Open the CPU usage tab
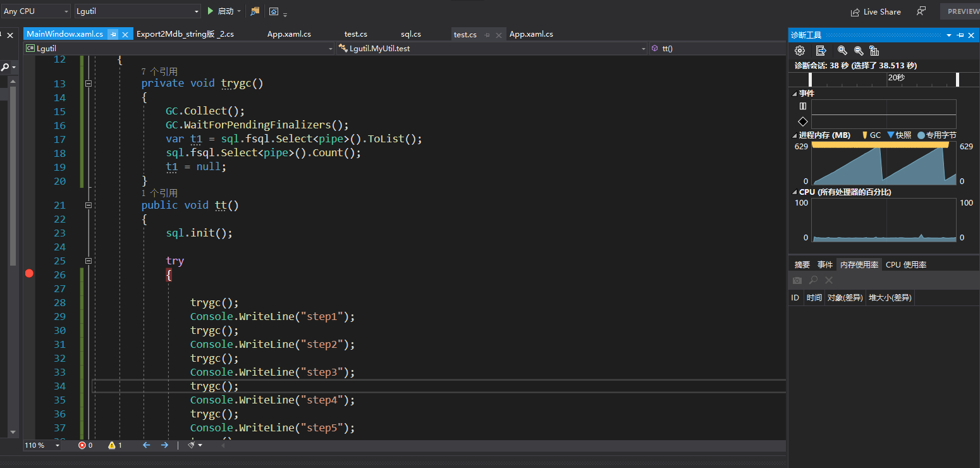This screenshot has height=468, width=980. click(x=906, y=264)
